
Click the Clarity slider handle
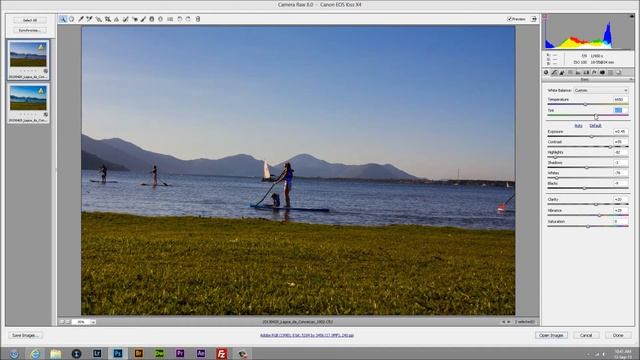point(596,204)
